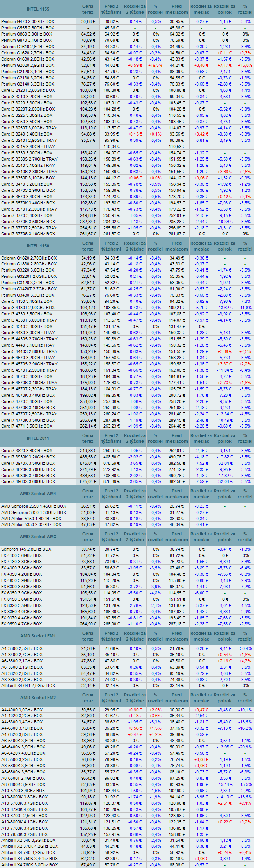Select Core i5 3570K 3,40GHz BOX name

28,203
